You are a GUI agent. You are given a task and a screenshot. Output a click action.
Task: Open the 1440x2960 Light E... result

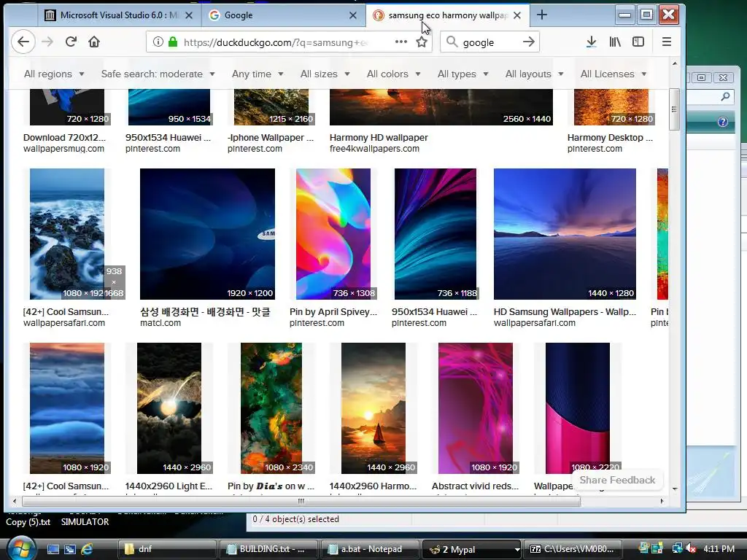tap(169, 486)
